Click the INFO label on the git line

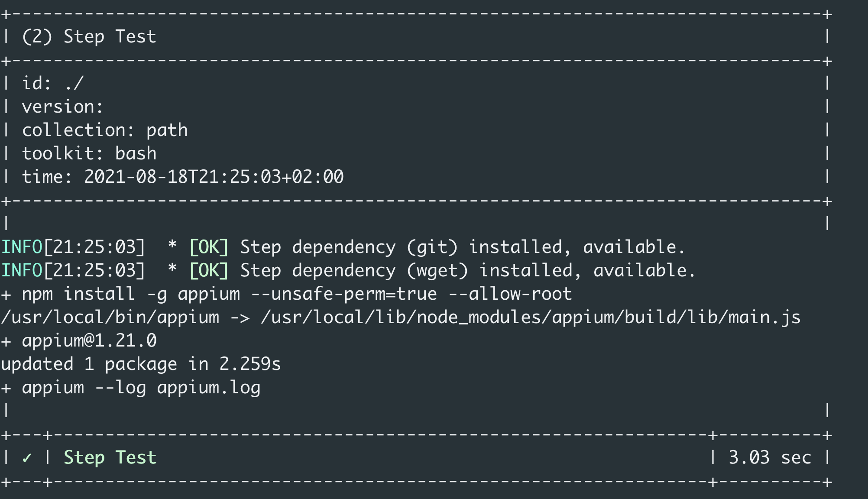click(x=22, y=247)
